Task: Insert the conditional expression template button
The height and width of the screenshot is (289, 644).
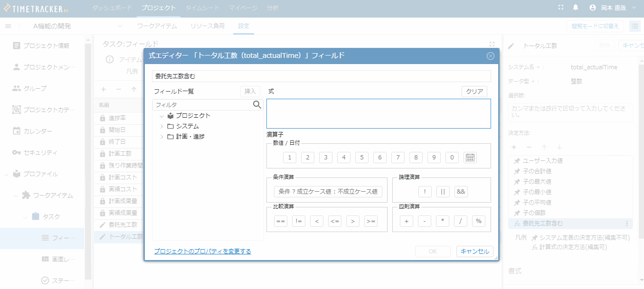Action: click(x=328, y=192)
